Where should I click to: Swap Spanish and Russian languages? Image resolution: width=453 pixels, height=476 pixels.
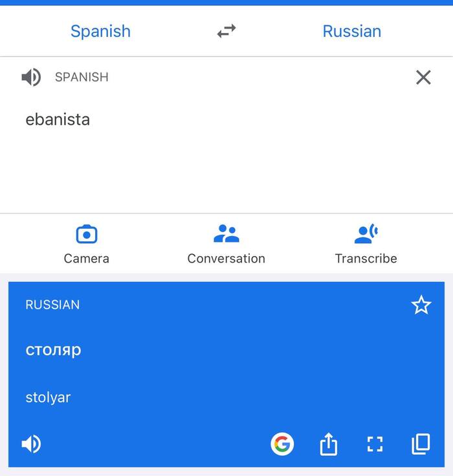[x=226, y=31]
